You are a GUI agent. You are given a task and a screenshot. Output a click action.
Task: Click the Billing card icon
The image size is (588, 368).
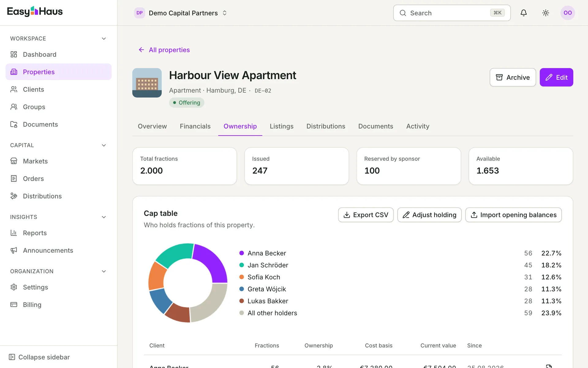[14, 305]
